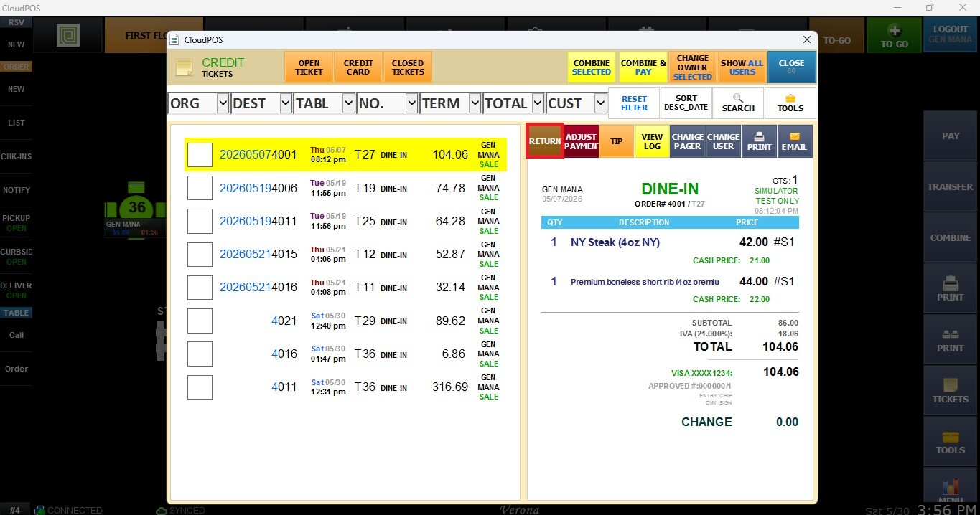Open LIST in the left sidebar
Viewport: 980px width, 515px height.
(x=16, y=123)
